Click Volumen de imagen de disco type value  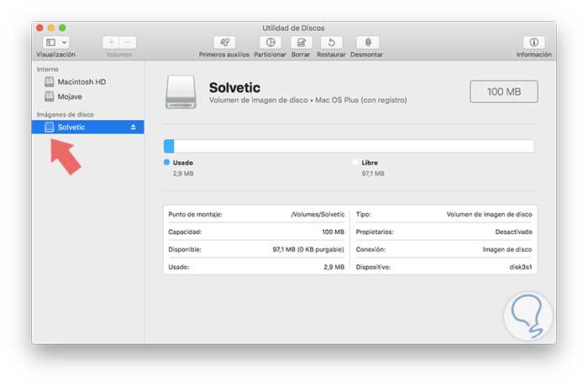(x=489, y=214)
